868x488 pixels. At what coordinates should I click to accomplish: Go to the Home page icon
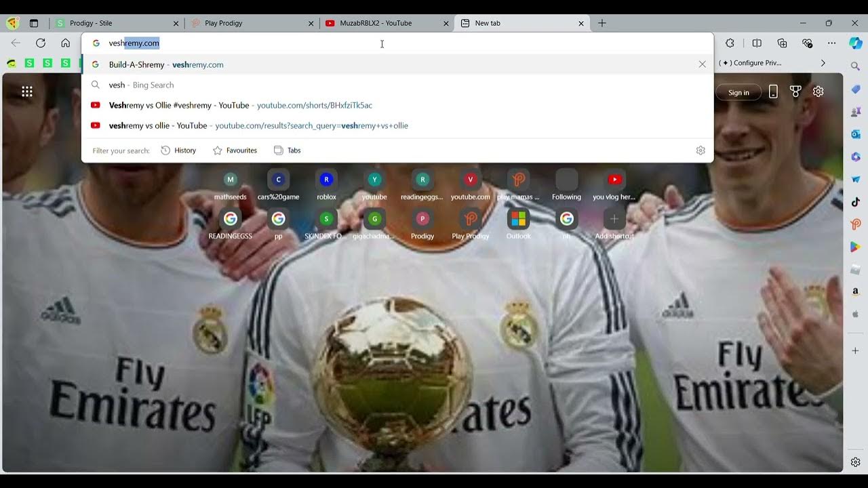click(x=65, y=43)
